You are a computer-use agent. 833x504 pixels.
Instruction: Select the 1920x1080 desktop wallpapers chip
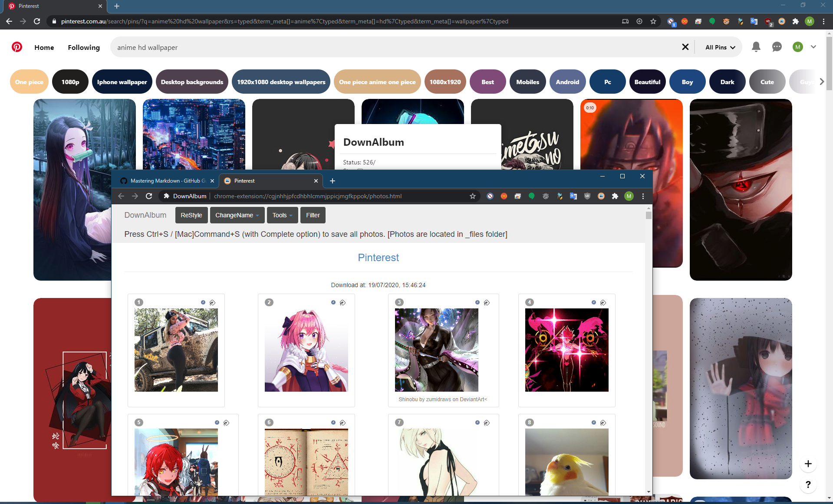click(281, 82)
